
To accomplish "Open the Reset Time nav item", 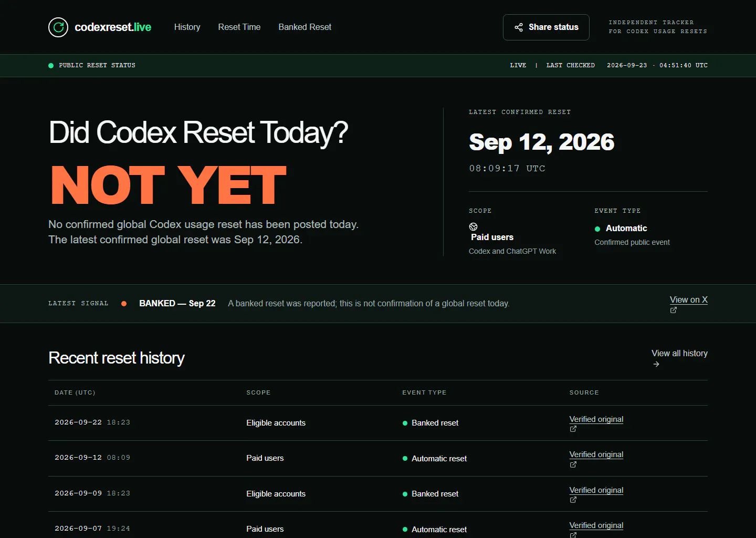I will point(239,27).
